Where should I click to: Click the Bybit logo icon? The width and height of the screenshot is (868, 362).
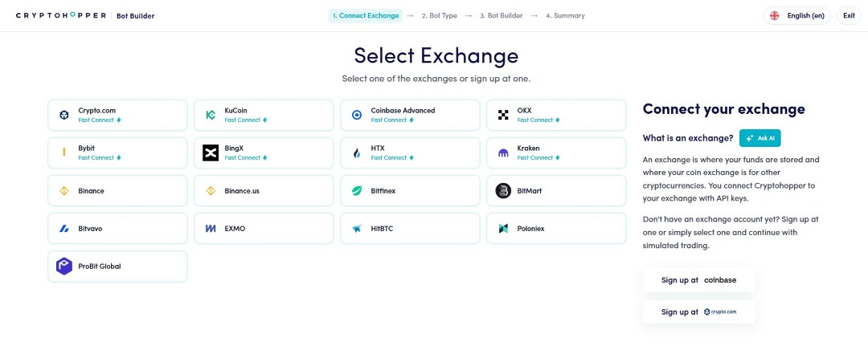point(64,153)
